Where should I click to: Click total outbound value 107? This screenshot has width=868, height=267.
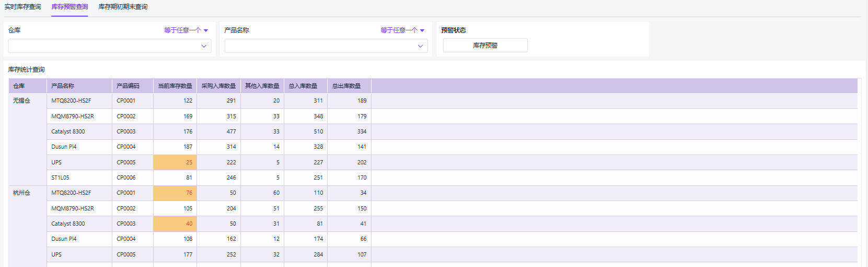pos(349,254)
